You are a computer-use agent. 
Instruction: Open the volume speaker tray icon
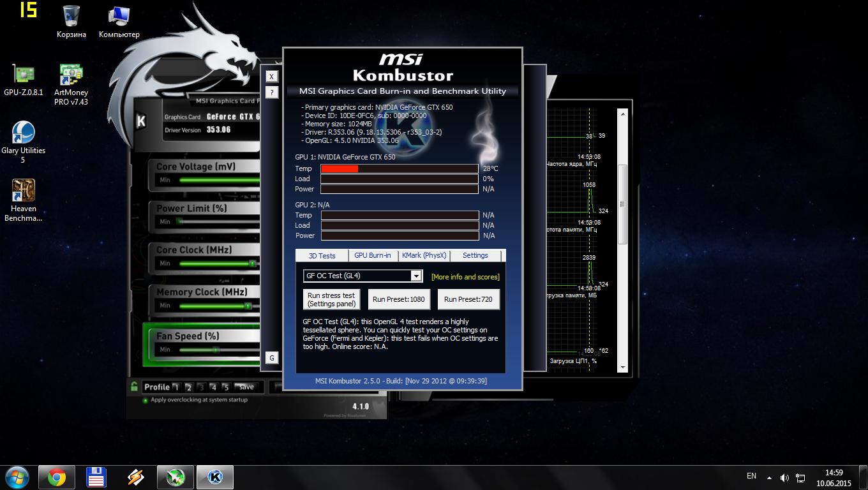(x=784, y=477)
